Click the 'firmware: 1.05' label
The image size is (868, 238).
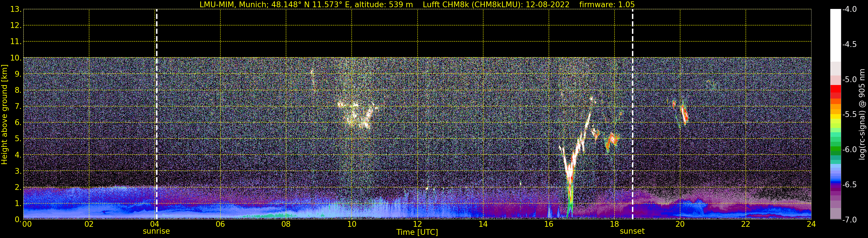tap(607, 5)
